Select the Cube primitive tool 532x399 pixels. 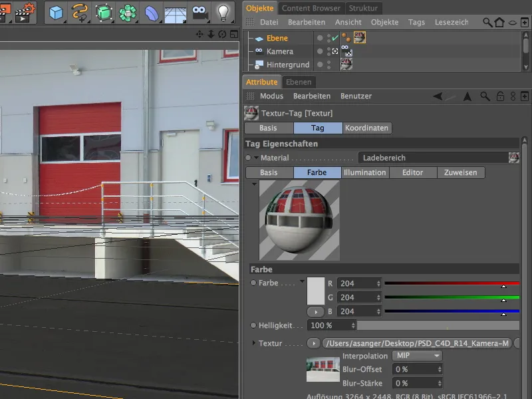(x=57, y=11)
